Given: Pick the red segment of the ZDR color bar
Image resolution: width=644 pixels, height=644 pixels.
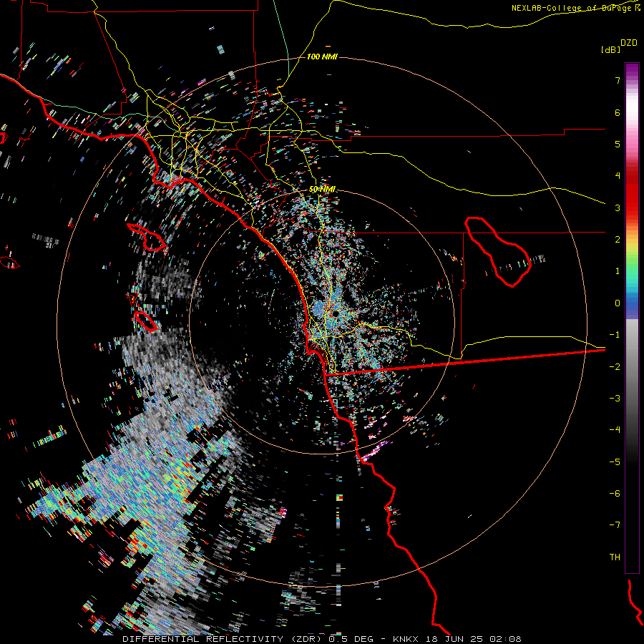Looking at the screenshot, I should tap(632, 193).
